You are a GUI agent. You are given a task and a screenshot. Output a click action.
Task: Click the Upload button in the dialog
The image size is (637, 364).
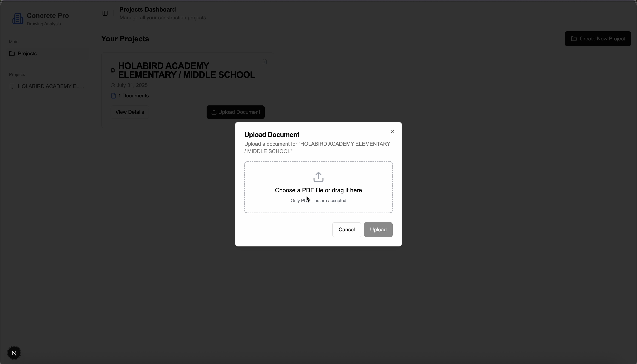[x=378, y=230]
